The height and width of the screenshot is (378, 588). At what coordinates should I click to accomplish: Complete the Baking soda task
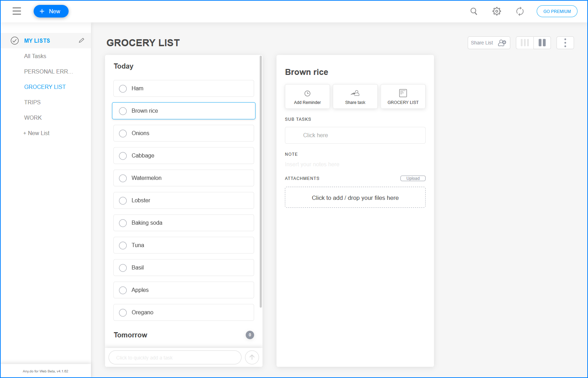(122, 223)
